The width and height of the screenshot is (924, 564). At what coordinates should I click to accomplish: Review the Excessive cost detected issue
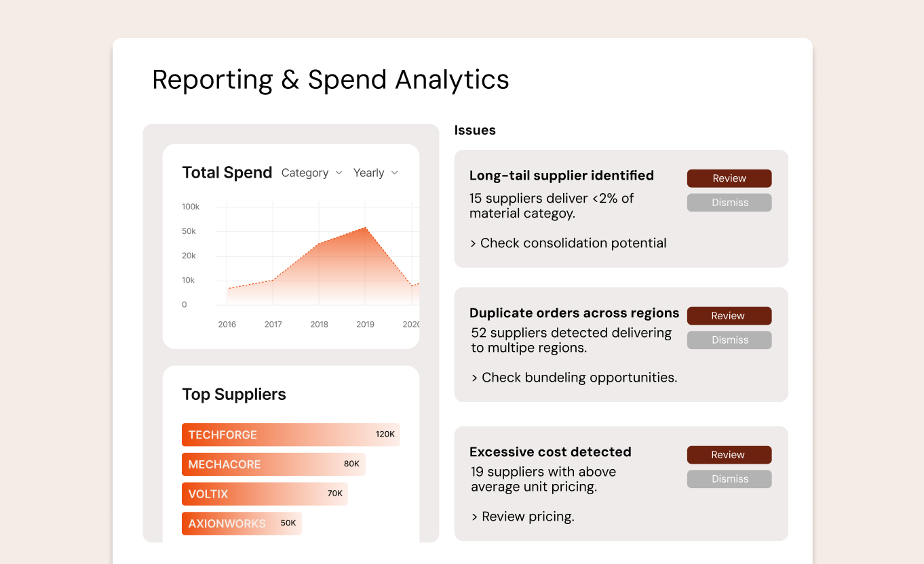point(729,454)
